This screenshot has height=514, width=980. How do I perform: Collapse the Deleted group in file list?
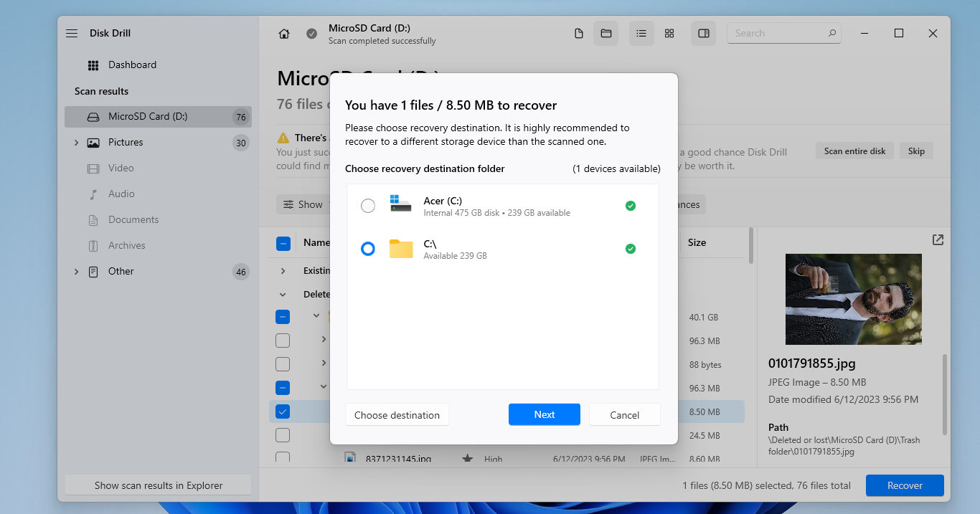click(x=283, y=295)
